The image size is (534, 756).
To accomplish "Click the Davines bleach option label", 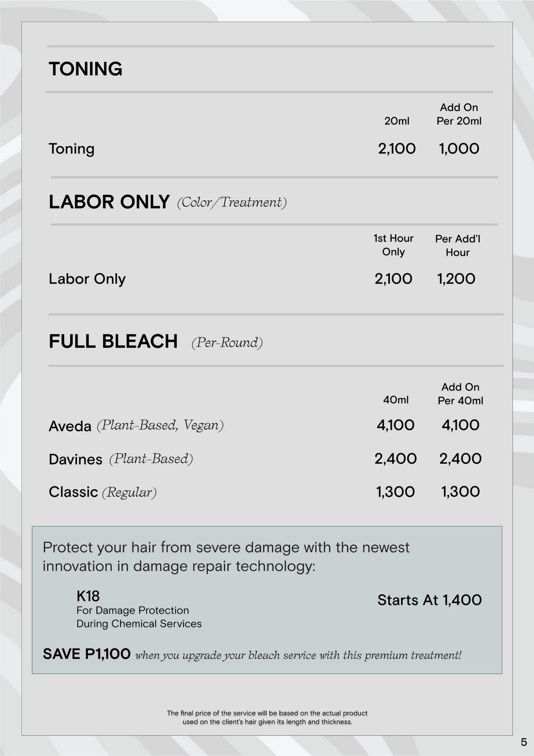I will (x=76, y=459).
